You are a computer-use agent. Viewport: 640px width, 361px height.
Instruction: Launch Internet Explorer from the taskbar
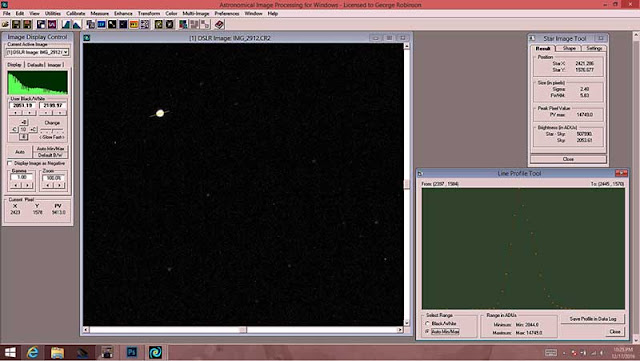[33, 352]
